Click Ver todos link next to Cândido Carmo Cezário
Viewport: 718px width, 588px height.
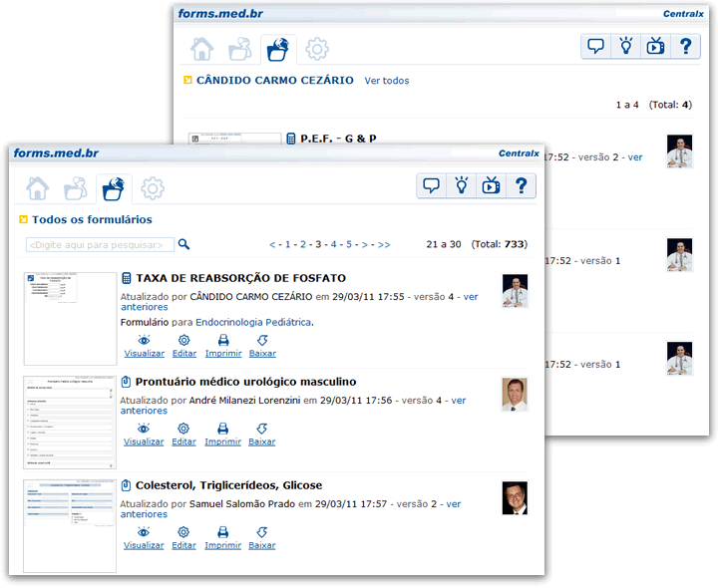click(386, 81)
